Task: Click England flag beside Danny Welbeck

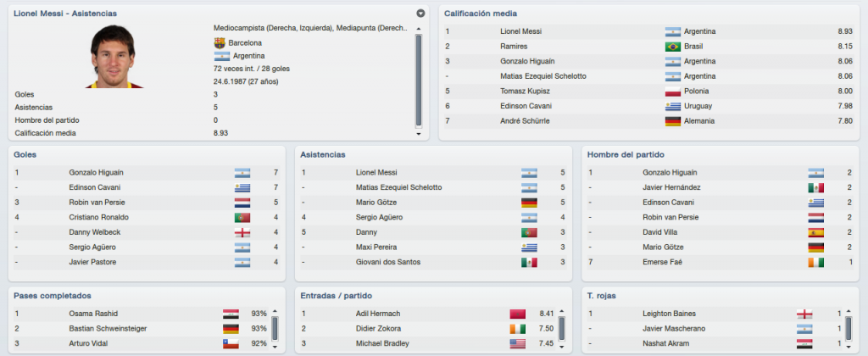Action: point(242,232)
